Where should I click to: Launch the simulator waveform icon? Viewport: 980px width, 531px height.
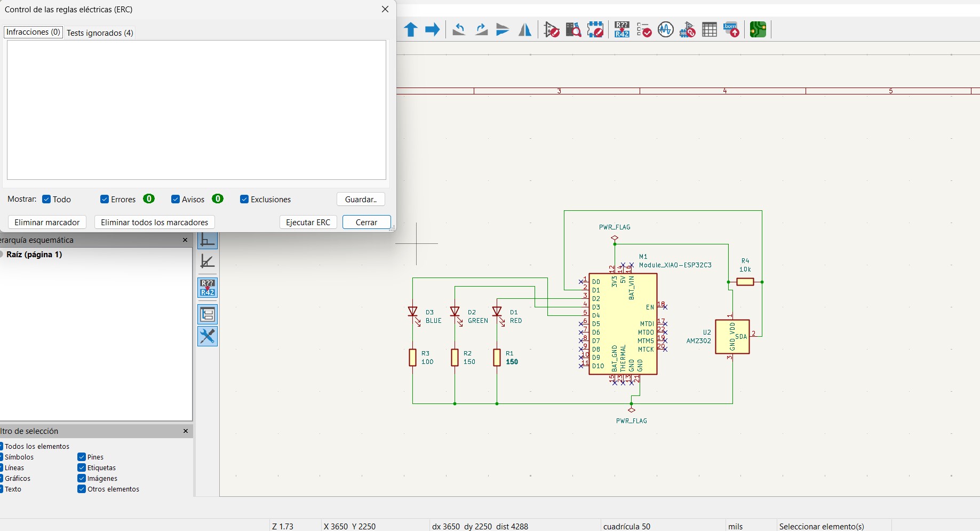[x=666, y=30]
